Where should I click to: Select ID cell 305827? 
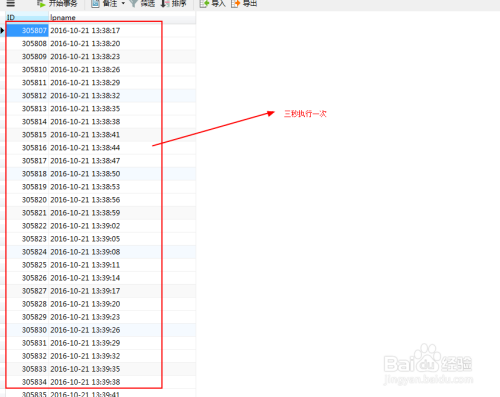[27, 290]
